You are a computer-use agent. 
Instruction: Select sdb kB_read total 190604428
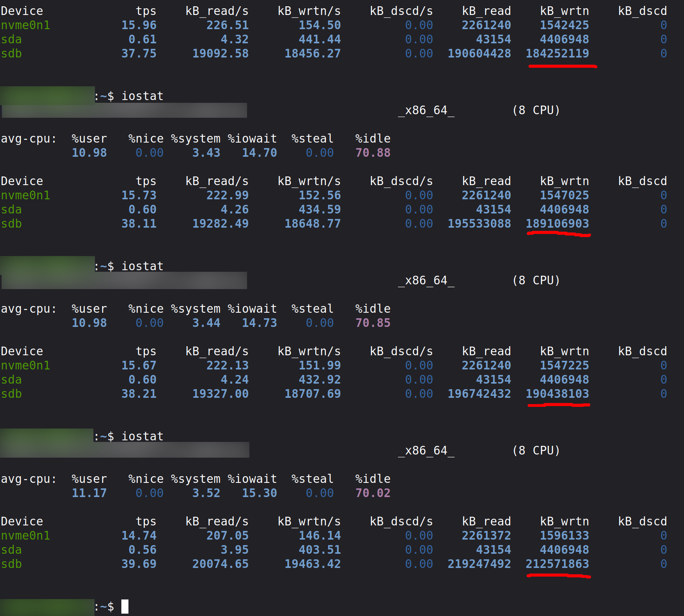tap(479, 54)
